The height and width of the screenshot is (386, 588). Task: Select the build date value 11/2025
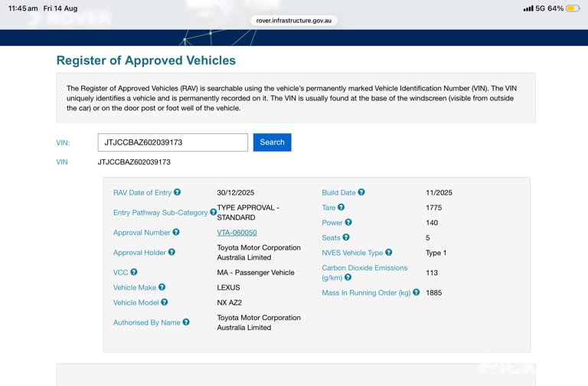point(439,192)
